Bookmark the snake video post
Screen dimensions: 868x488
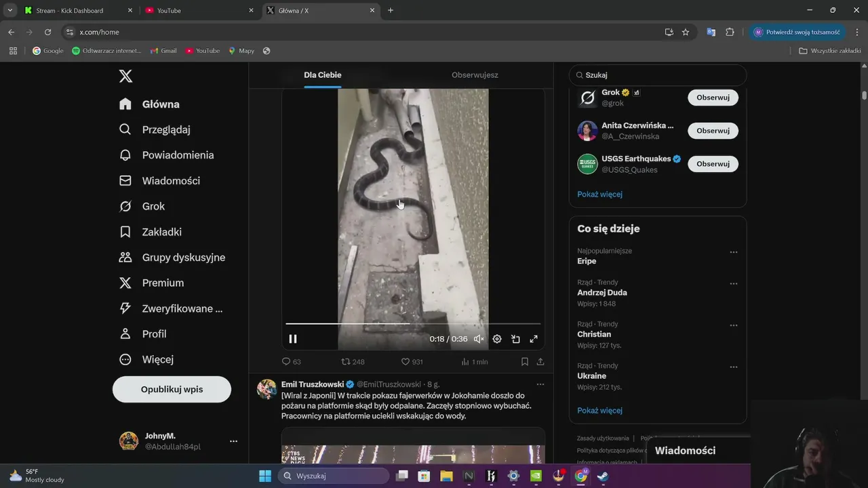click(x=525, y=362)
